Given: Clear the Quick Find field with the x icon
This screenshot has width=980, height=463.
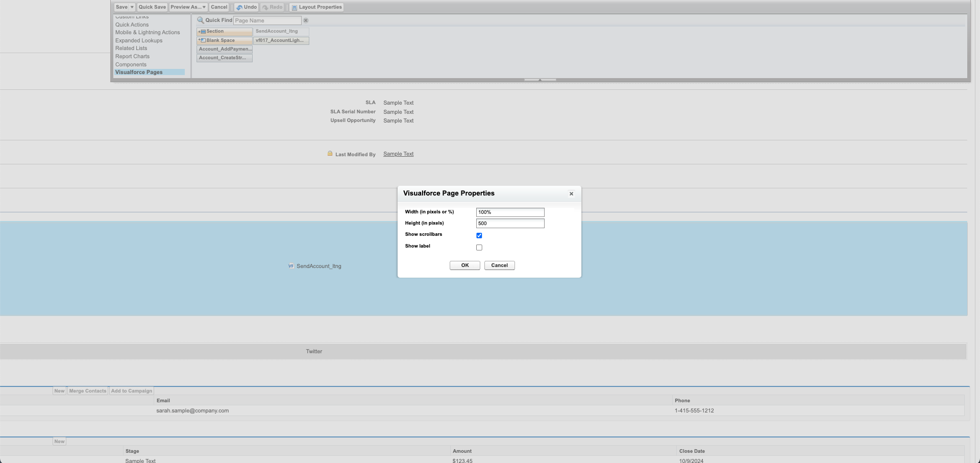Looking at the screenshot, I should (306, 20).
